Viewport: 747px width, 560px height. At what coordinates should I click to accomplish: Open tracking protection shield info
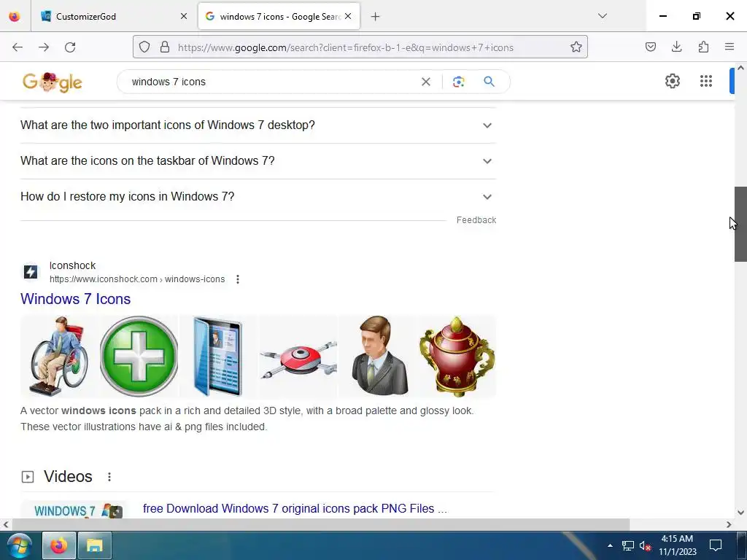144,47
